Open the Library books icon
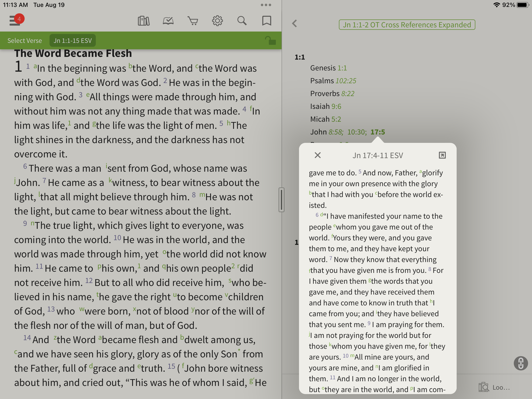The width and height of the screenshot is (532, 399). click(144, 21)
